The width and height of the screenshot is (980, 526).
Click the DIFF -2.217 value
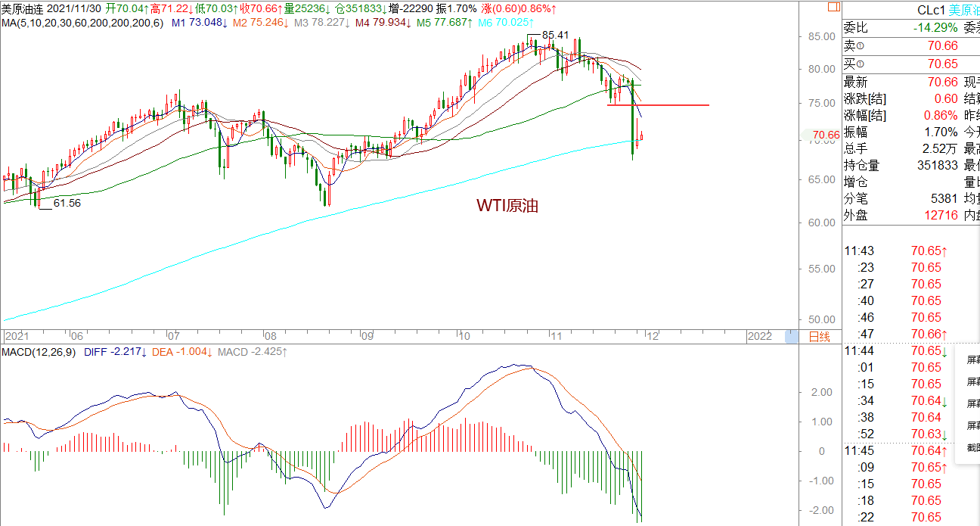[x=115, y=352]
